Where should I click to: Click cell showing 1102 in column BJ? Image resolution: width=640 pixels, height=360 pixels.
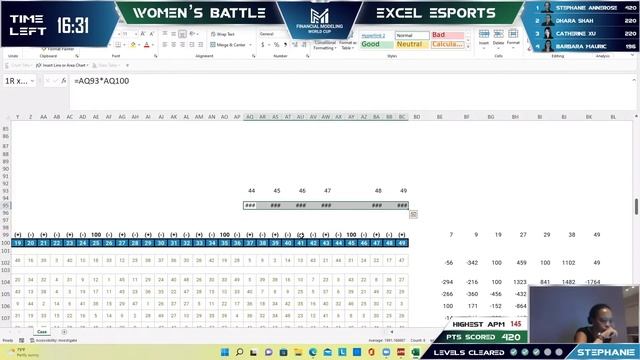point(568,263)
